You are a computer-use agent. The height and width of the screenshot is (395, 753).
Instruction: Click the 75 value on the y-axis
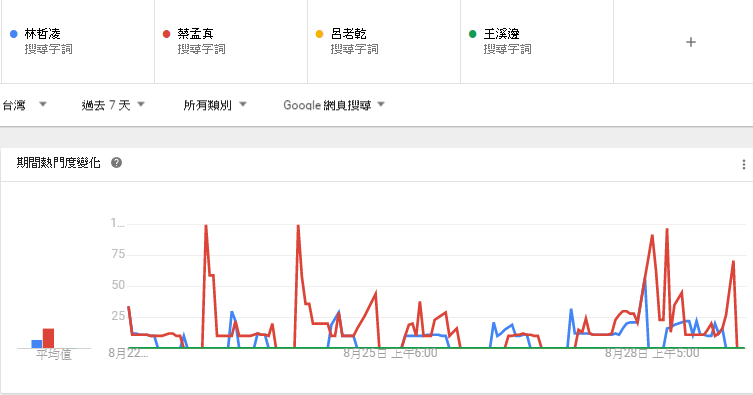[x=118, y=254]
